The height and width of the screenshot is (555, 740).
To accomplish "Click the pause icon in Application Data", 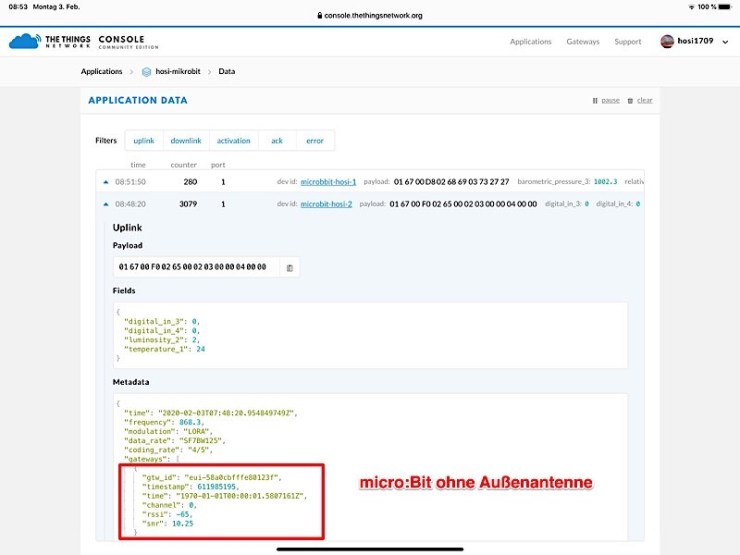I will [595, 100].
